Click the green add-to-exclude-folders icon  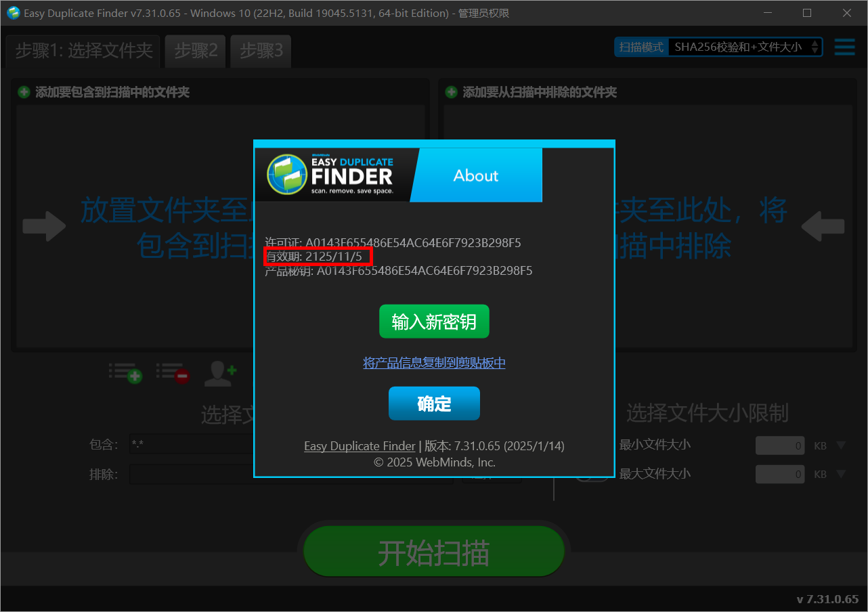click(x=451, y=92)
